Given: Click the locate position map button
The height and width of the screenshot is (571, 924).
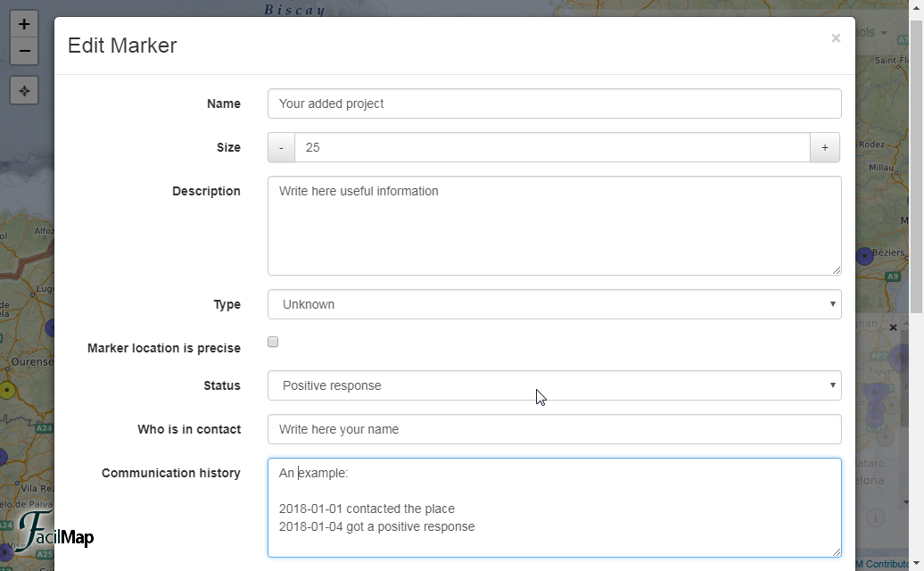Looking at the screenshot, I should pos(24,90).
